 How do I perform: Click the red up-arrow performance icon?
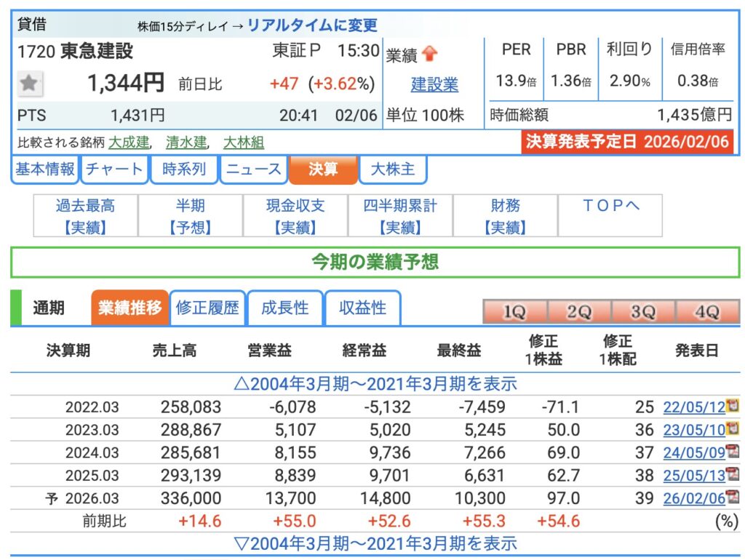(x=430, y=55)
